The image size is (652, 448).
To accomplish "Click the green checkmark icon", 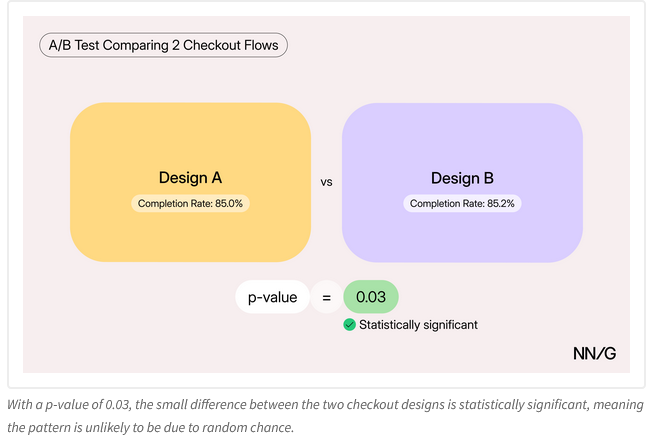I will pyautogui.click(x=349, y=325).
